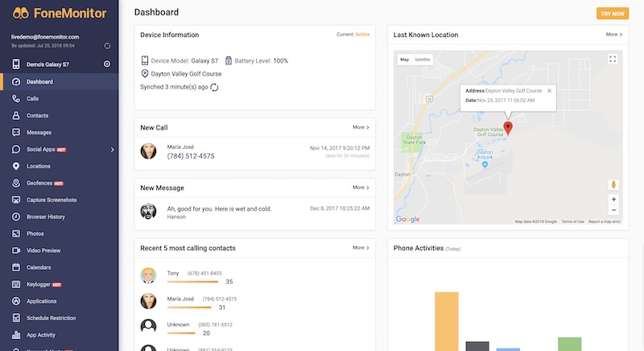The image size is (644, 351).
Task: Expand the Social Apps submenu arrow
Action: pos(112,150)
